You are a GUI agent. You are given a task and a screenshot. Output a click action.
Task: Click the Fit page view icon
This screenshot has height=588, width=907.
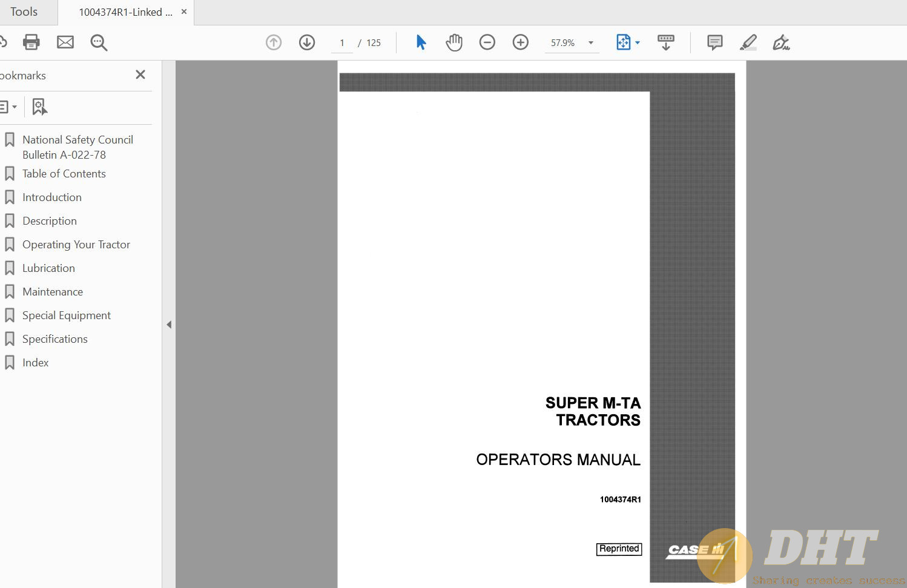[x=623, y=42]
